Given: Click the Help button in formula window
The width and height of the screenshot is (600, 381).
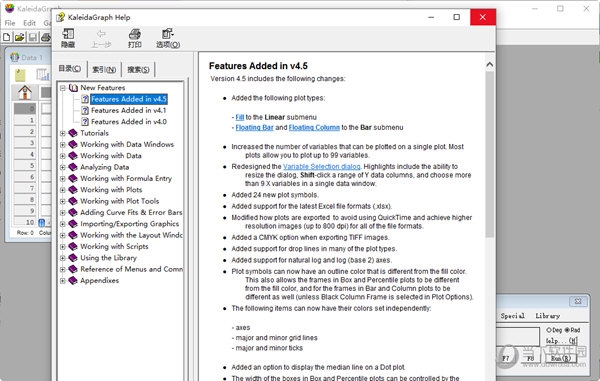Looking at the screenshot, I should click(x=561, y=340).
